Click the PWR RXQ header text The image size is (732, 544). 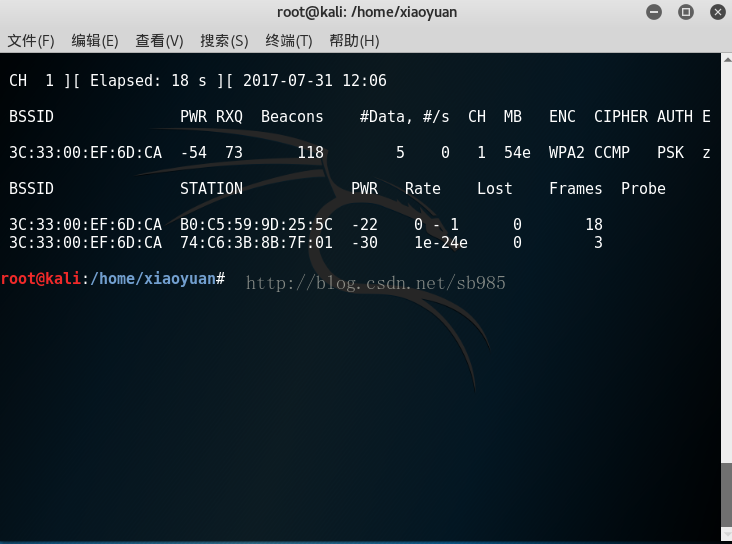tap(211, 116)
